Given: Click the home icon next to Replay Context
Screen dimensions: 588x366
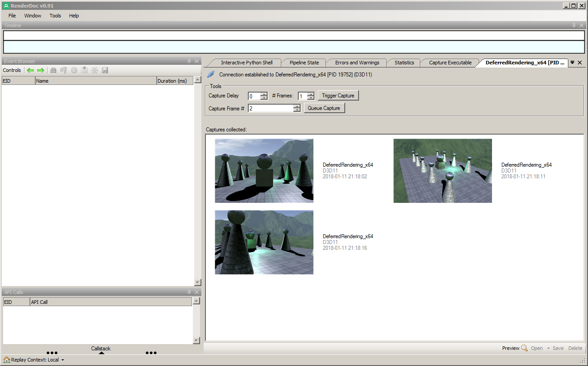Looking at the screenshot, I should [x=6, y=359].
